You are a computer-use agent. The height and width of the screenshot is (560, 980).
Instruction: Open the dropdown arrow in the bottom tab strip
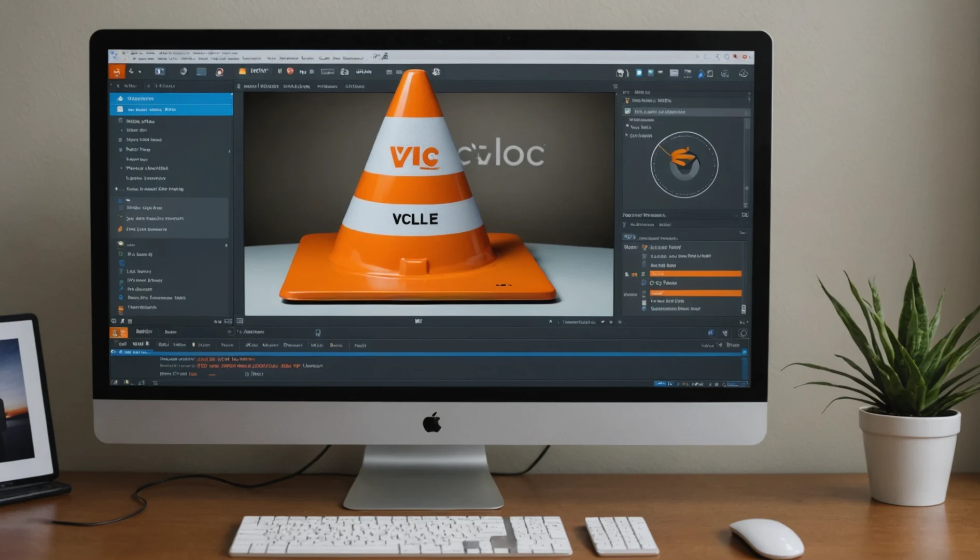(x=229, y=332)
